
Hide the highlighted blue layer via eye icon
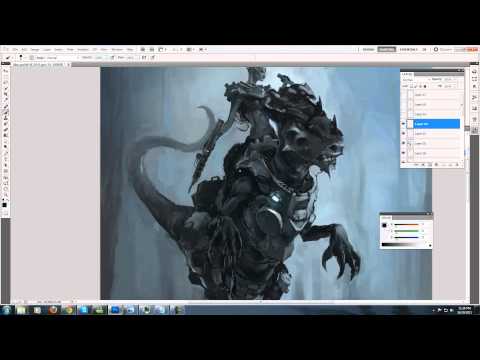click(x=404, y=124)
